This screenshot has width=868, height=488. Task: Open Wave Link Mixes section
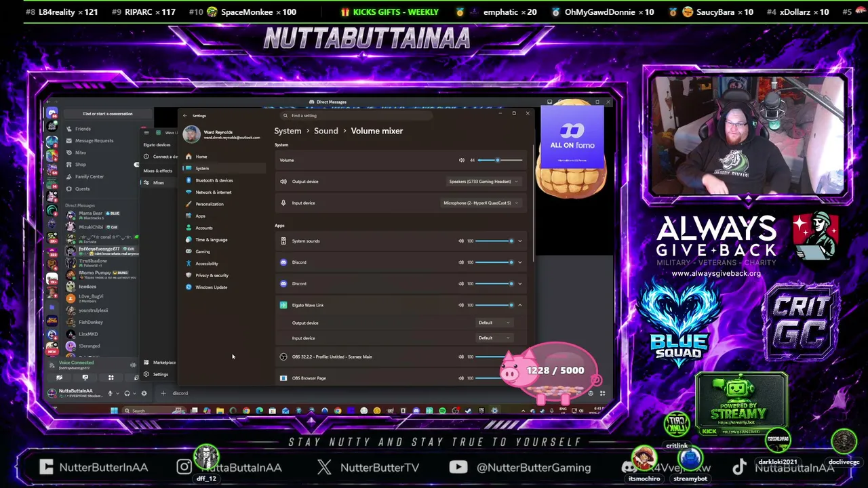coord(158,183)
